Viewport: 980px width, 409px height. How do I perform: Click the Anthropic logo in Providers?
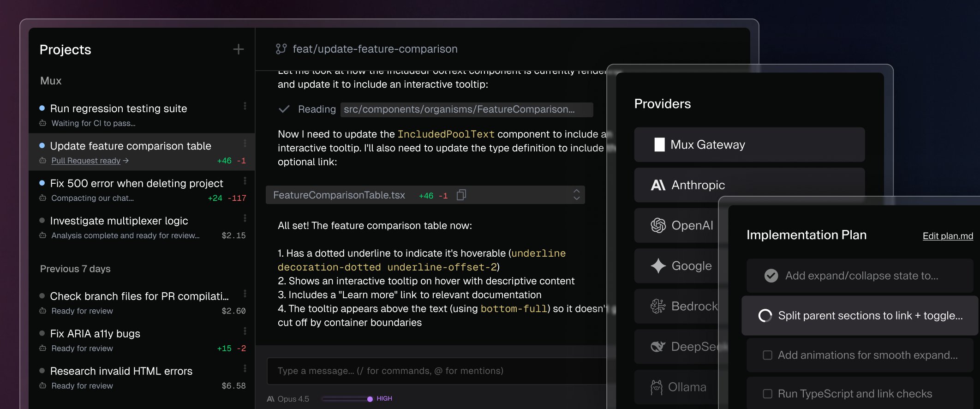click(x=658, y=185)
